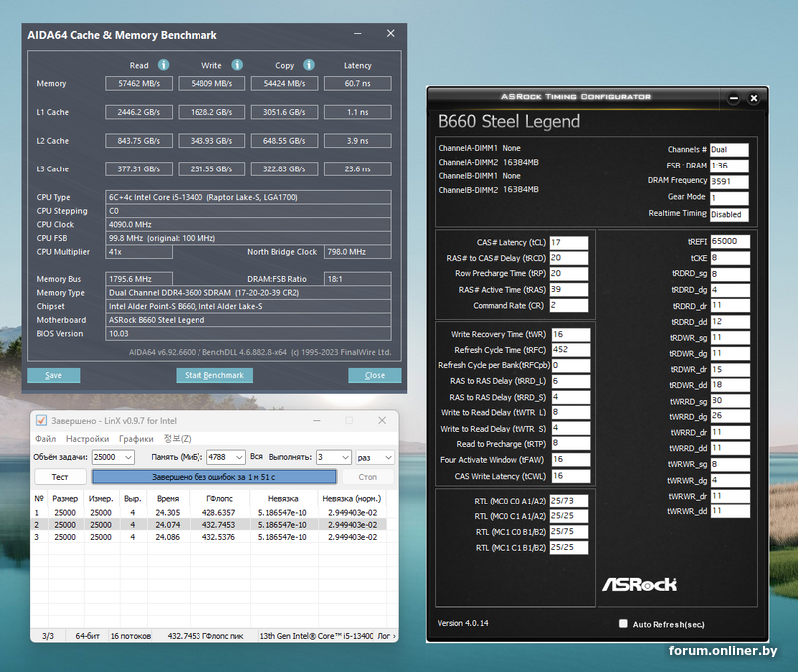Close the AIDA64 benchmark window
The image size is (798, 672).
(x=390, y=34)
